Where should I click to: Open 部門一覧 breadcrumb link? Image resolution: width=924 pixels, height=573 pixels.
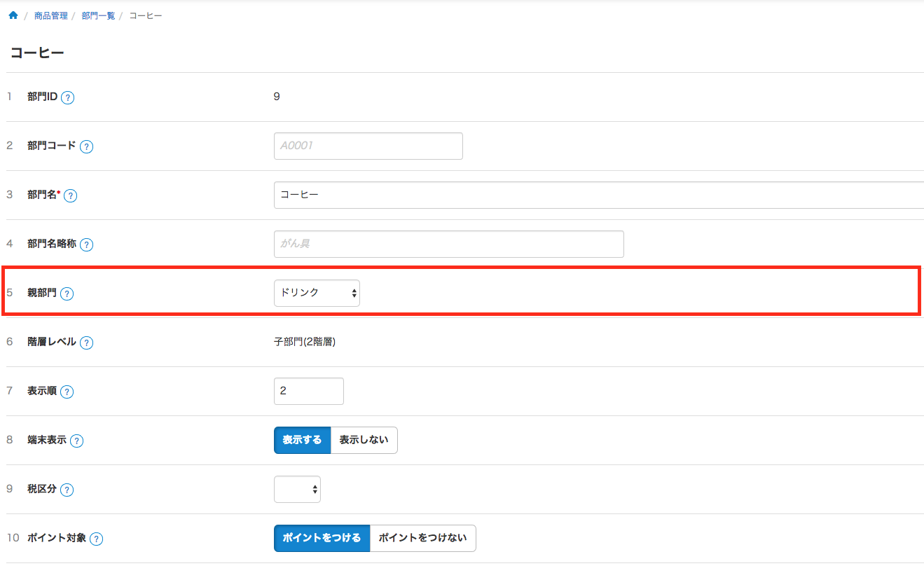tap(98, 15)
